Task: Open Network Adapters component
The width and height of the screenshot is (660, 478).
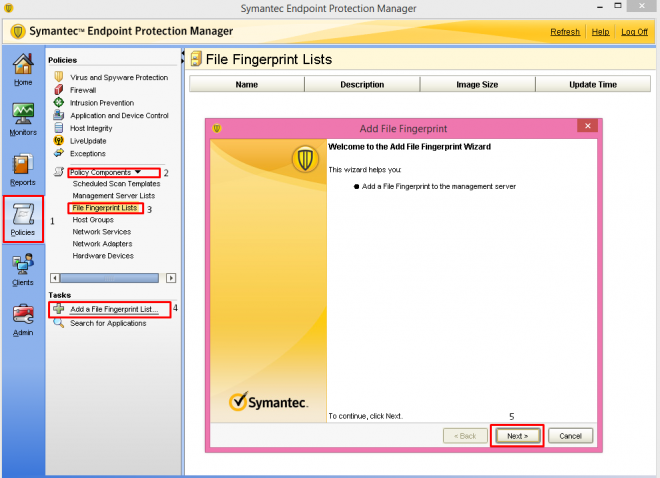Action: (x=102, y=244)
